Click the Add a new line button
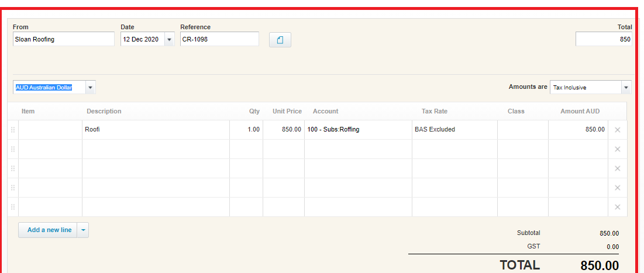Image resolution: width=644 pixels, height=273 pixels. pos(48,230)
